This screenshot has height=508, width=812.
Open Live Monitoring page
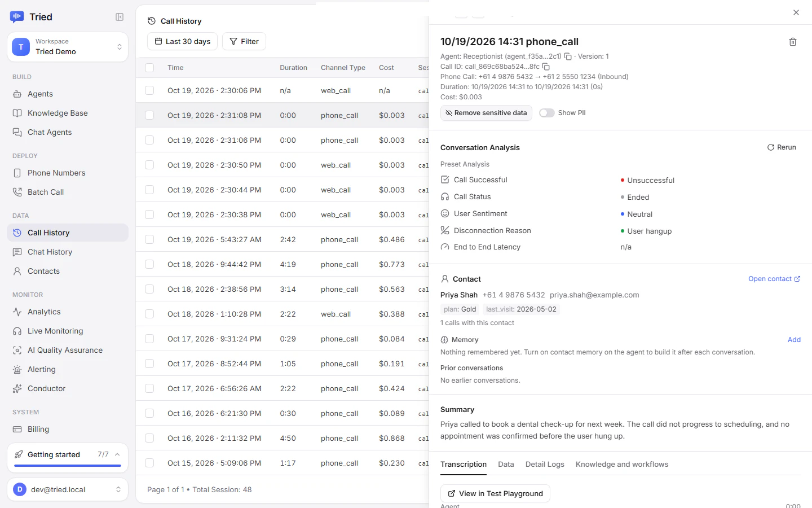[x=68, y=331]
